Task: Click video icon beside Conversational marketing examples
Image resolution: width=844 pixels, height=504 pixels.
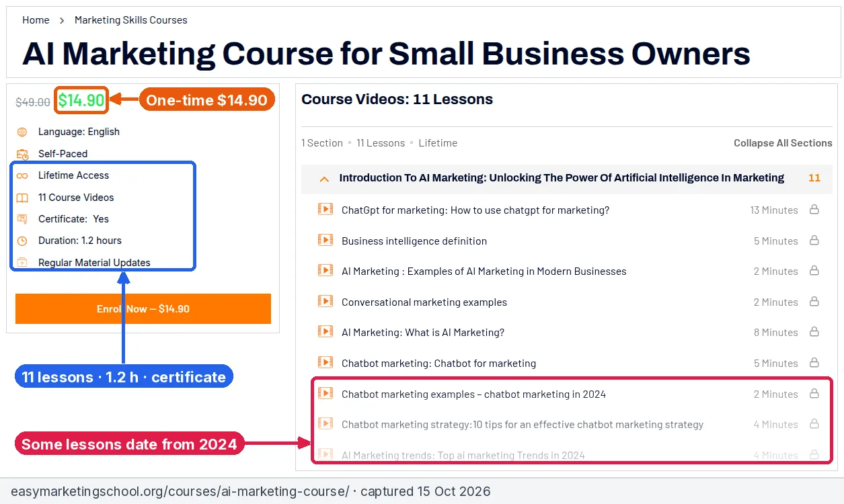Action: click(x=325, y=301)
